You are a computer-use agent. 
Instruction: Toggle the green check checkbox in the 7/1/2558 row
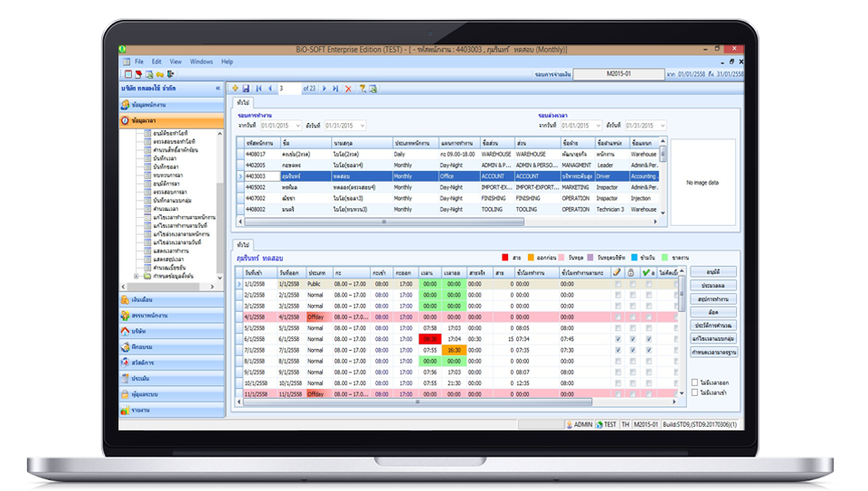(x=648, y=350)
